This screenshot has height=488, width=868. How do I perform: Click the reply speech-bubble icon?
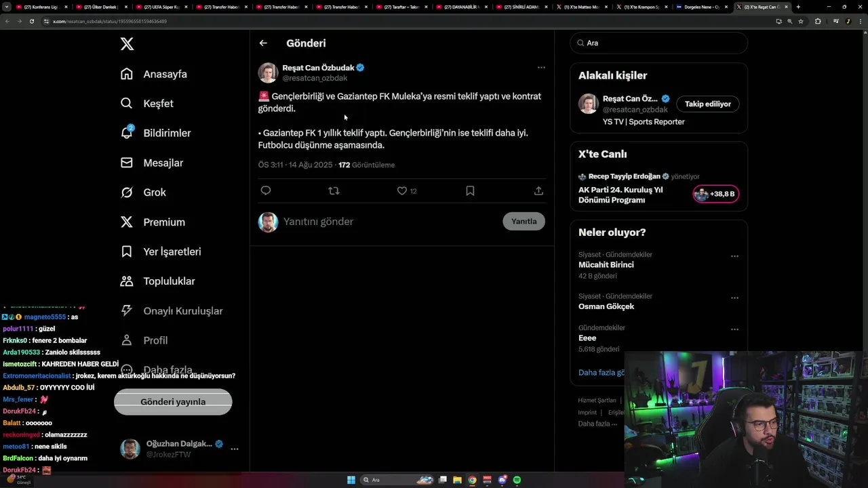pos(266,191)
